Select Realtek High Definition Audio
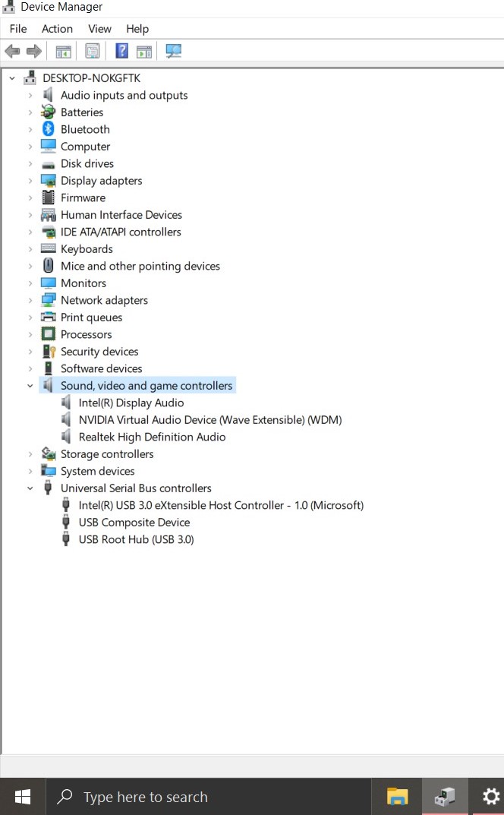The width and height of the screenshot is (504, 815). [152, 438]
